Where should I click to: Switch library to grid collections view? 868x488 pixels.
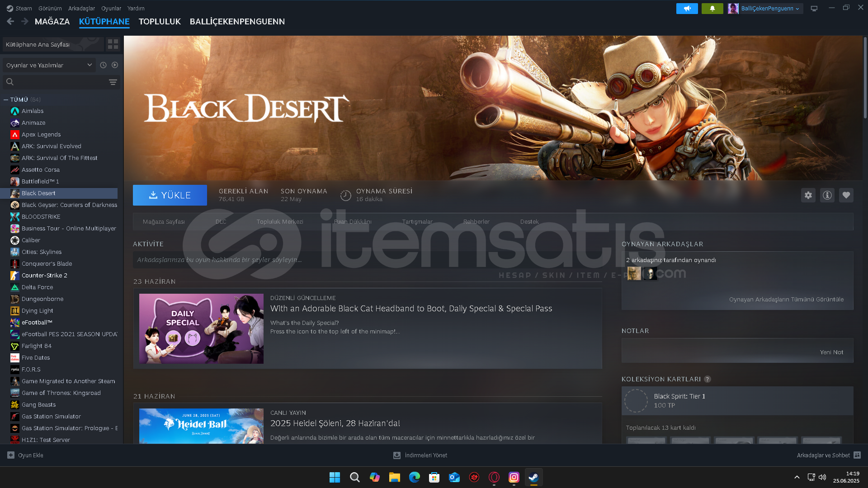click(113, 44)
